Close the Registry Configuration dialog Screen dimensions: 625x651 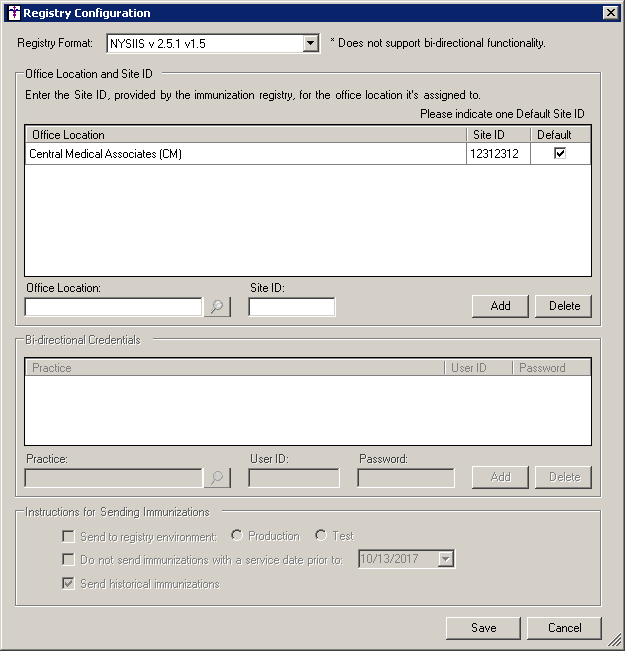610,13
